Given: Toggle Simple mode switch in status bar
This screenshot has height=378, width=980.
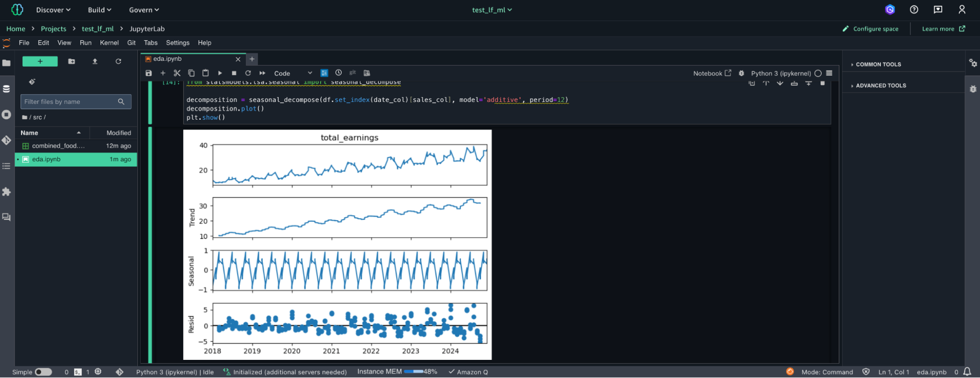Looking at the screenshot, I should coord(43,372).
